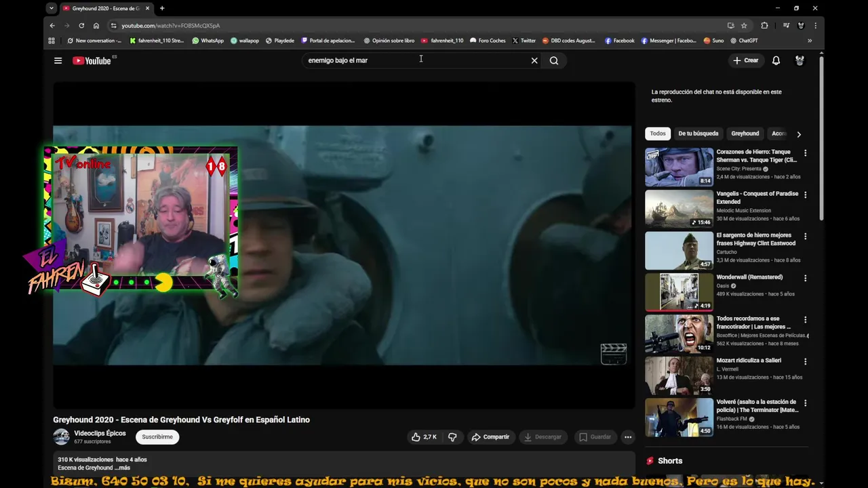Click the Descargar download button
The width and height of the screenshot is (868, 488).
pos(542,437)
